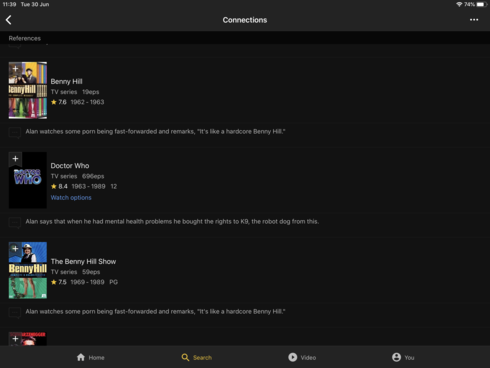Tap the Home icon in bottom bar
The image size is (490, 368).
click(x=81, y=357)
